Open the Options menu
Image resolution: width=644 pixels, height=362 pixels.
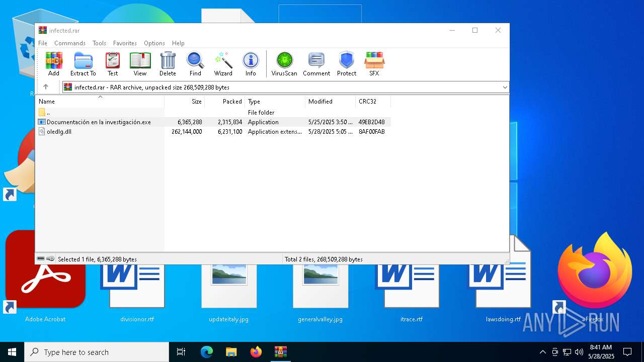coord(154,43)
